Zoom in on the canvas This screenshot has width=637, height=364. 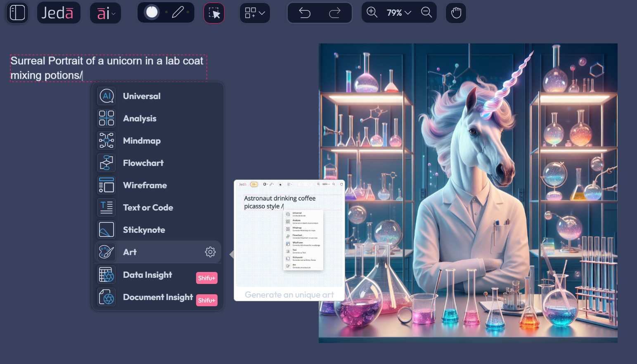click(x=372, y=12)
